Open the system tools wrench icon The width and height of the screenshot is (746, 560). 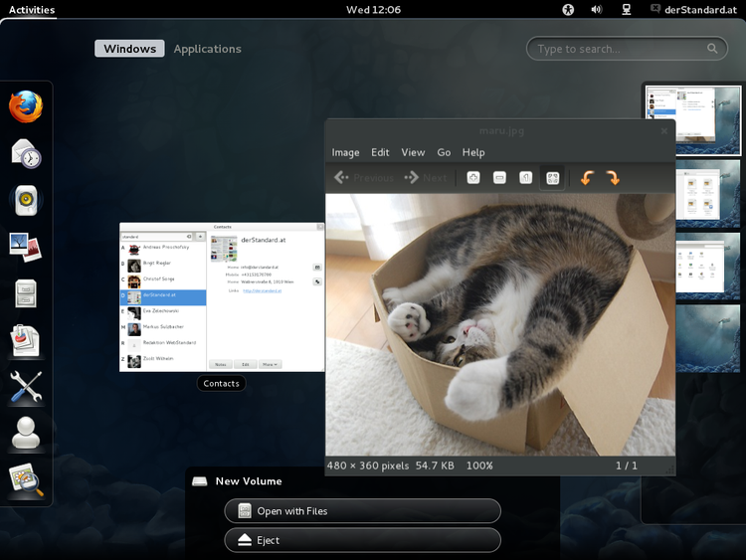pos(26,387)
